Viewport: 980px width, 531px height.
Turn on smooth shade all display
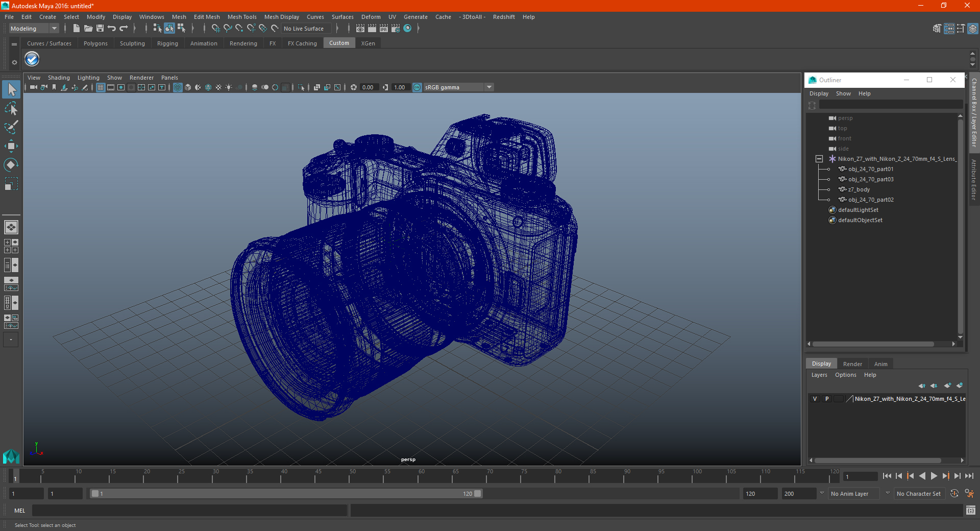click(x=187, y=87)
